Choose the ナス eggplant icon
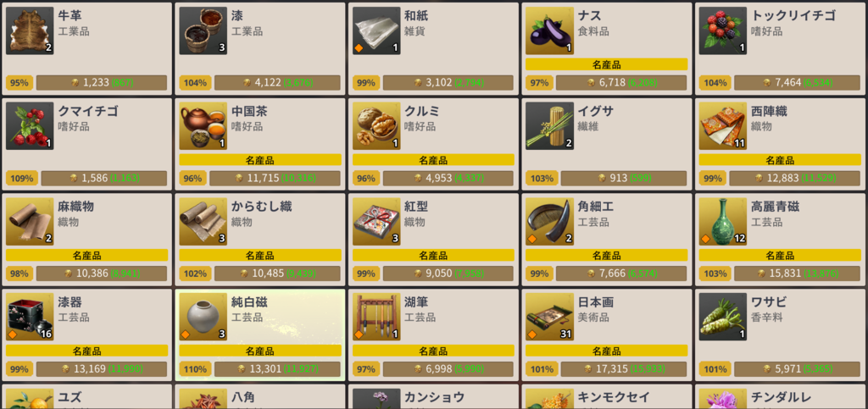This screenshot has height=409, width=868. [549, 31]
